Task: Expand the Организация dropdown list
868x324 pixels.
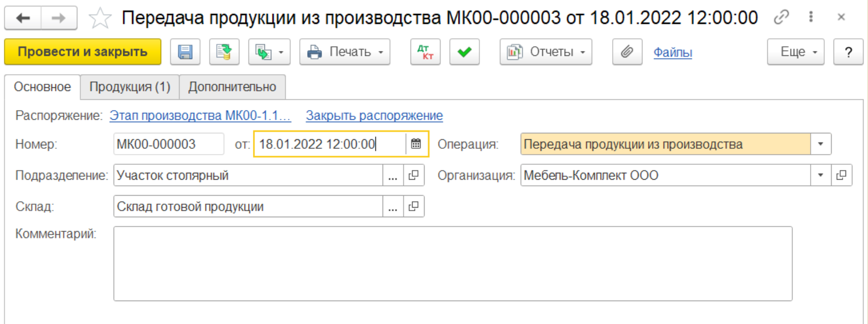Action: [x=821, y=175]
